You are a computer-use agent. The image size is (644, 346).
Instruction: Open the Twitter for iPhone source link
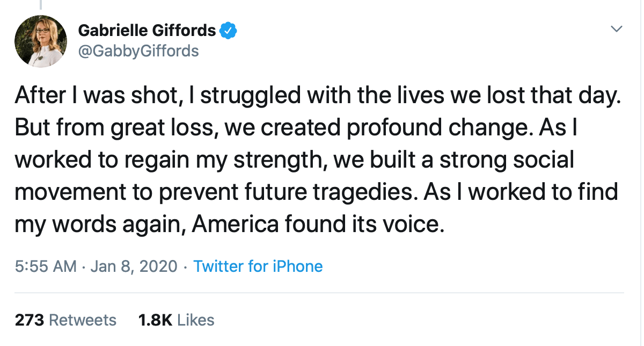[258, 266]
